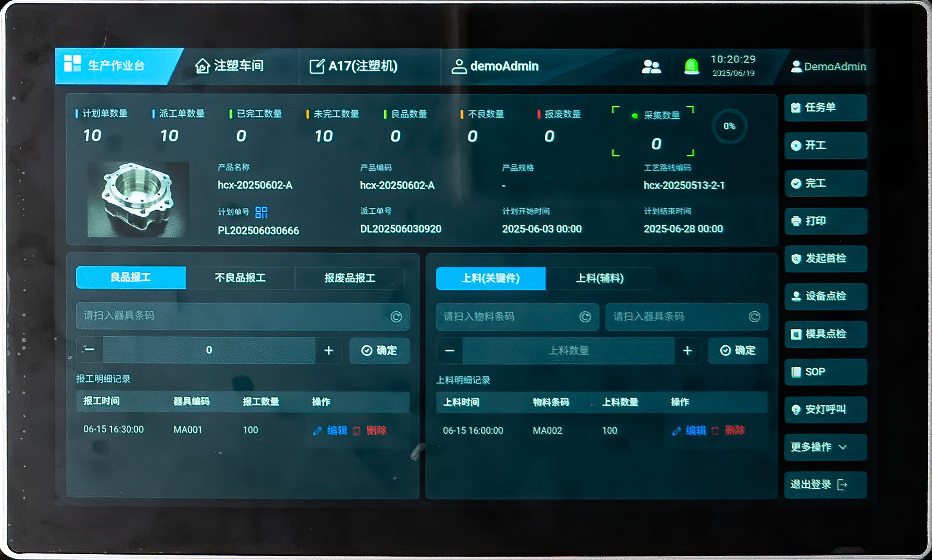This screenshot has width=932, height=560.
Task: Click 退出登录 to log out
Action: pos(819,485)
